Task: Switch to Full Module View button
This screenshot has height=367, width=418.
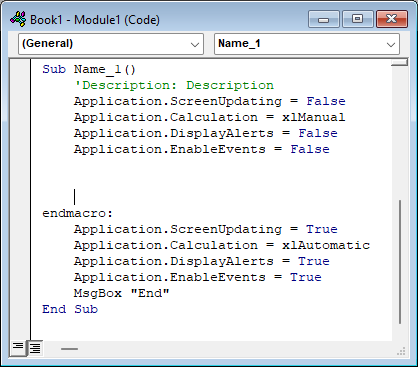Action: coord(34,348)
